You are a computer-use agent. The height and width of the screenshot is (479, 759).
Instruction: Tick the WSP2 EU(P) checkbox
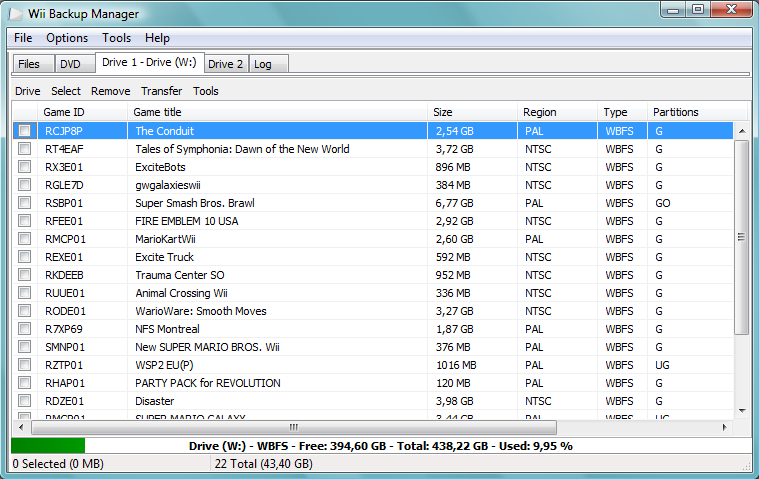(24, 364)
